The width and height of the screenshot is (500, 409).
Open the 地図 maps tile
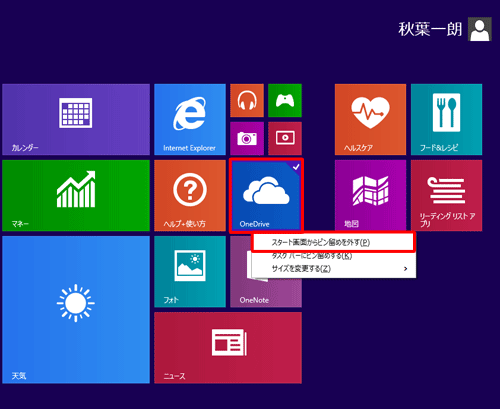370,196
